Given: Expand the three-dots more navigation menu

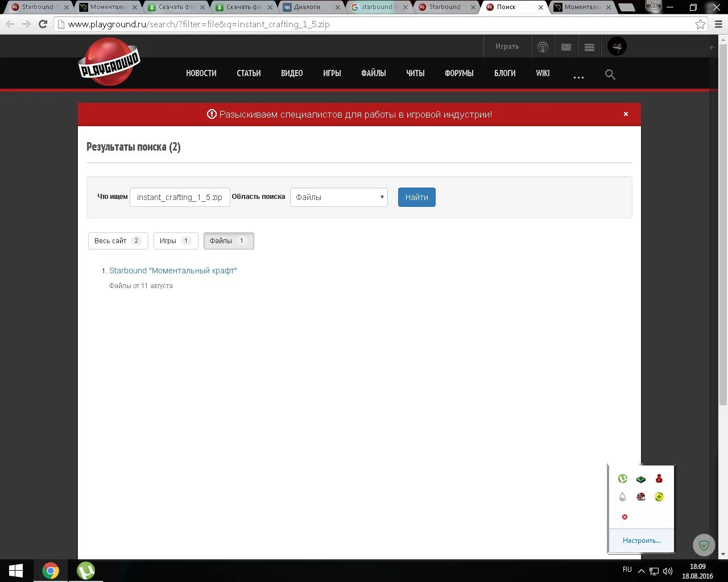Looking at the screenshot, I should tap(578, 76).
